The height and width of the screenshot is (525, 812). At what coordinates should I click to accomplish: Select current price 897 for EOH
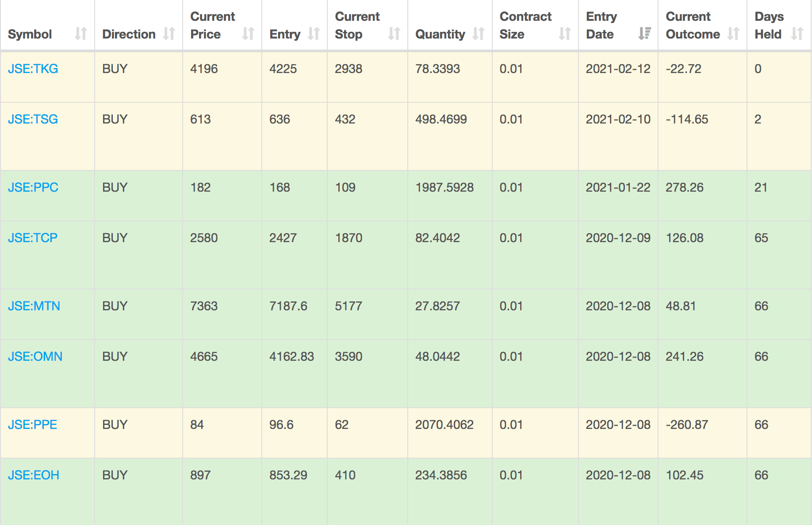pyautogui.click(x=200, y=475)
